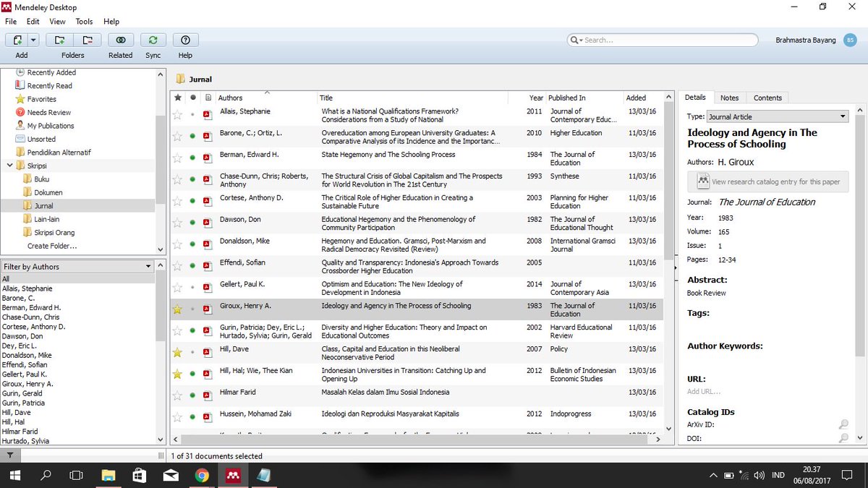This screenshot has height=488, width=868.
Task: Open File Explorer from the taskbar
Action: tap(109, 475)
